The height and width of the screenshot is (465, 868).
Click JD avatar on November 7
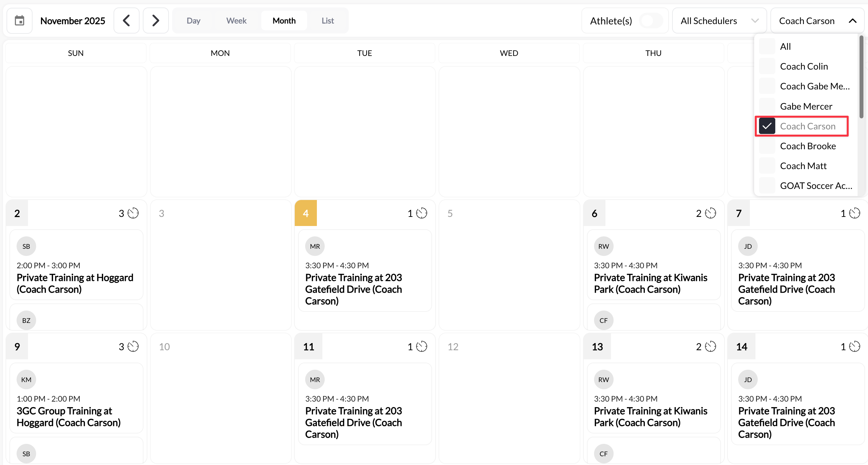click(x=748, y=246)
